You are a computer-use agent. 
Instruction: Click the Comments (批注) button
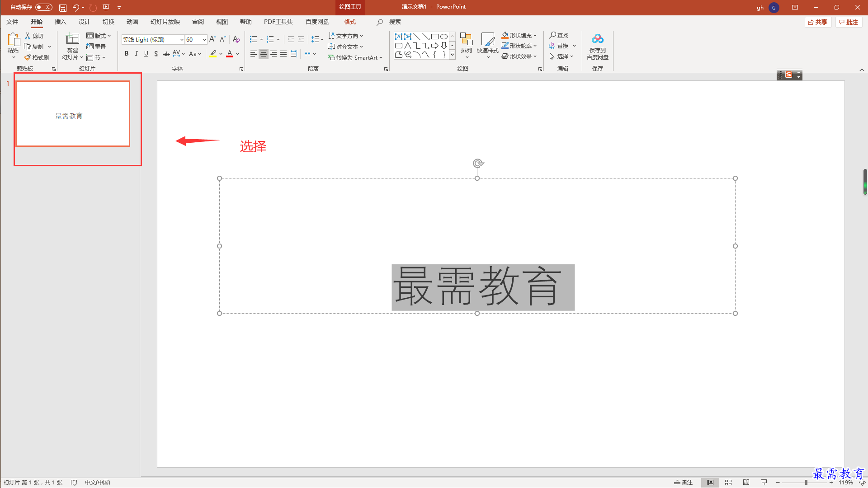pos(849,22)
